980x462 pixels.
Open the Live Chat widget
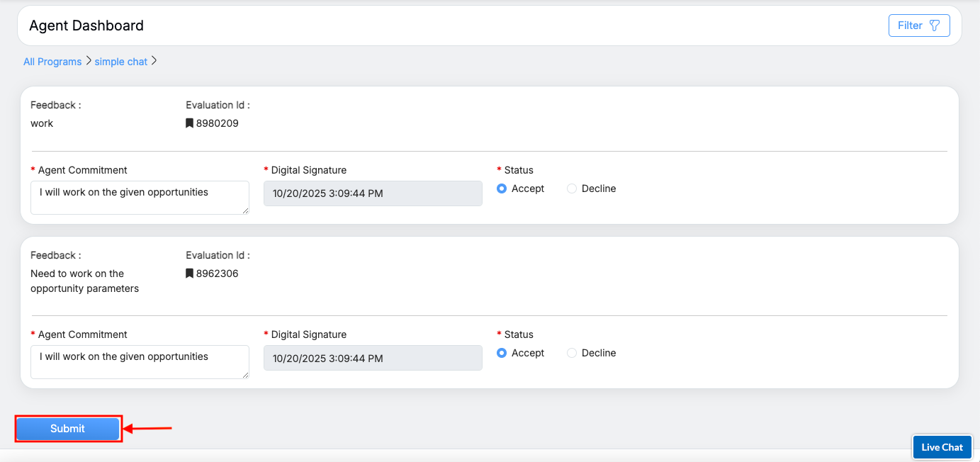click(942, 447)
